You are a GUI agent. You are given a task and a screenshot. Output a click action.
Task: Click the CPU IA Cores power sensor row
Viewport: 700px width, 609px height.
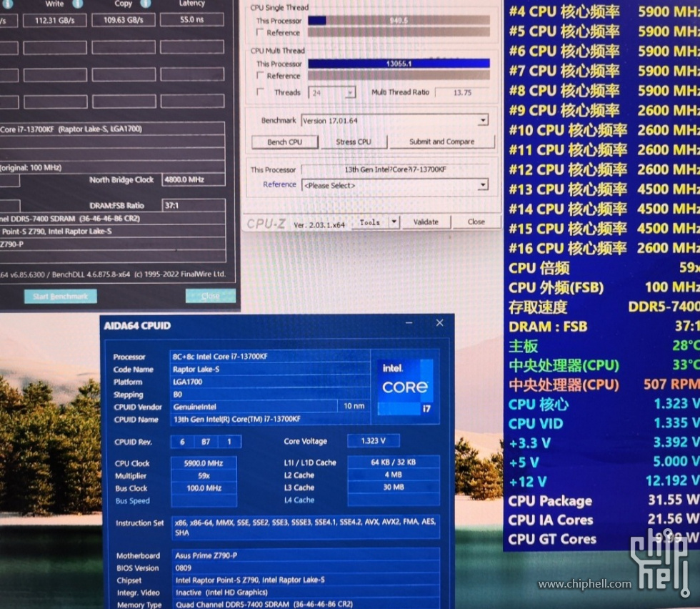tap(604, 520)
